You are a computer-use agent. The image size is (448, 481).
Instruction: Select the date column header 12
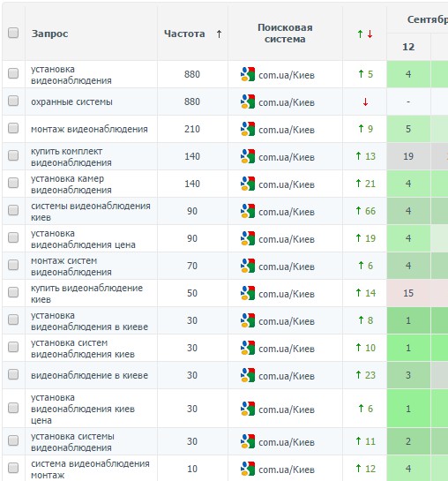(x=408, y=47)
